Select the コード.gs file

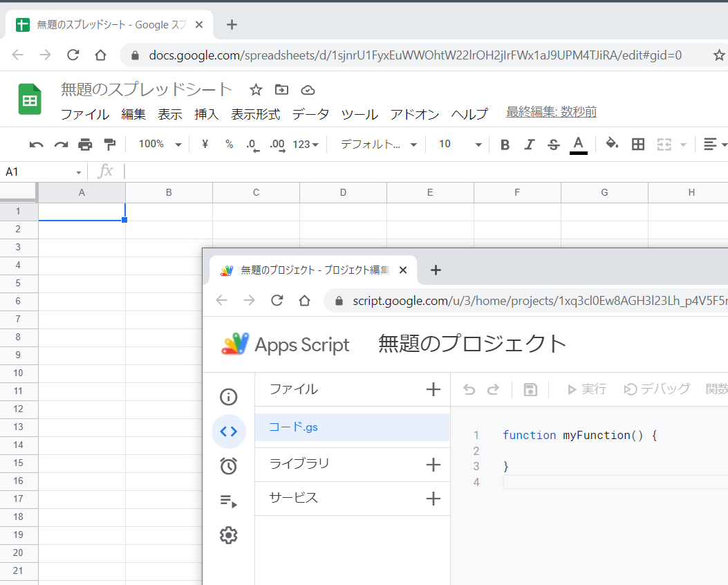point(352,427)
